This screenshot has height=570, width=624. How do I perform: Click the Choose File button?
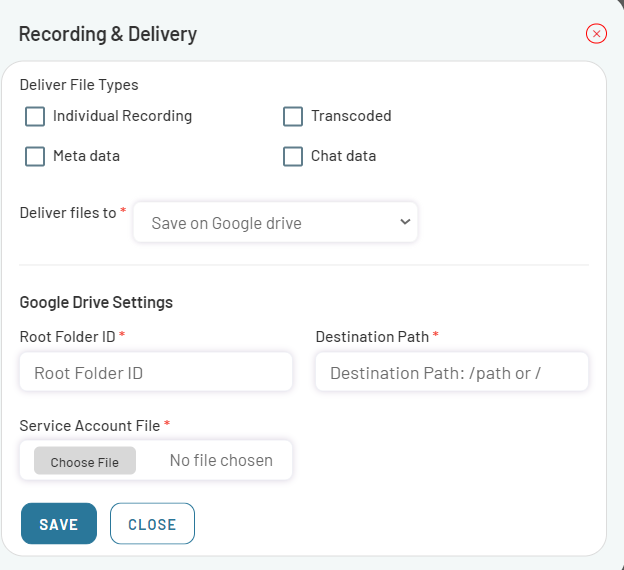tap(85, 461)
